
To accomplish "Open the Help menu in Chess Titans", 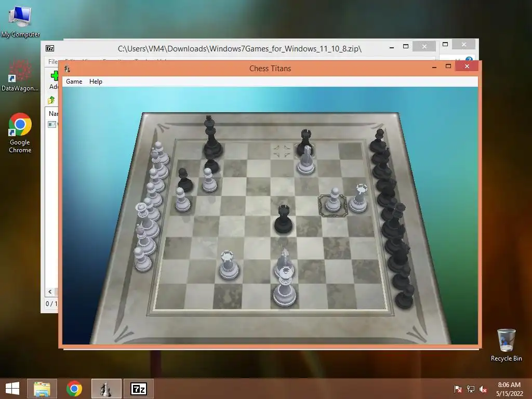I will [96, 82].
